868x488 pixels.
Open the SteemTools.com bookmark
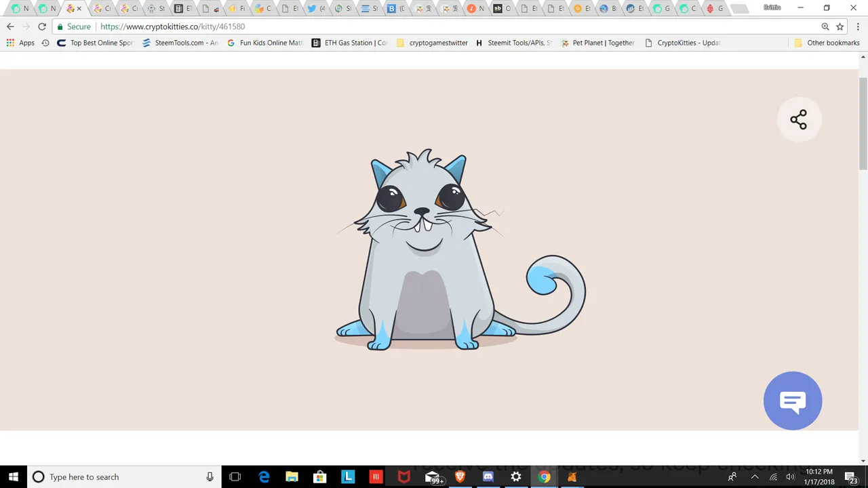[180, 43]
